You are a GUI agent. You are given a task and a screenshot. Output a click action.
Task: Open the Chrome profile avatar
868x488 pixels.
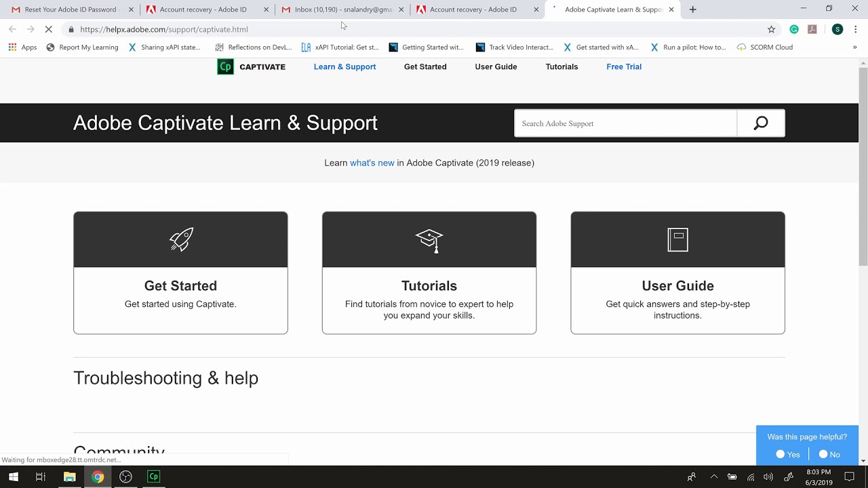coord(837,29)
